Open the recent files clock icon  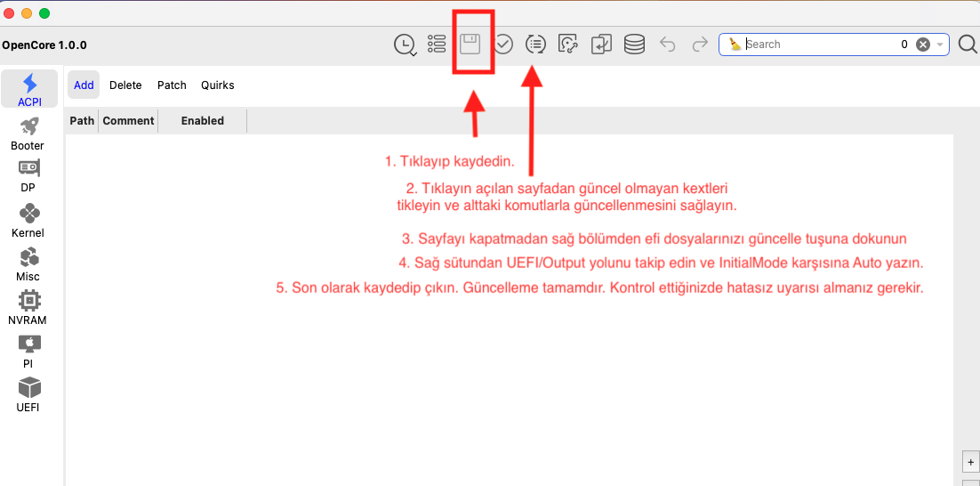pos(405,45)
